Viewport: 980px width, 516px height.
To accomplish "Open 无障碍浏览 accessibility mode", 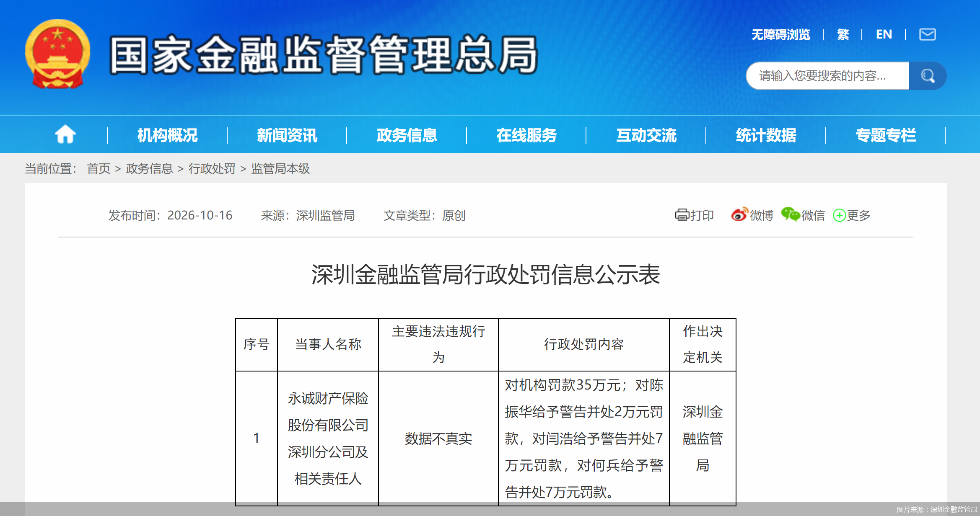I will click(x=780, y=34).
